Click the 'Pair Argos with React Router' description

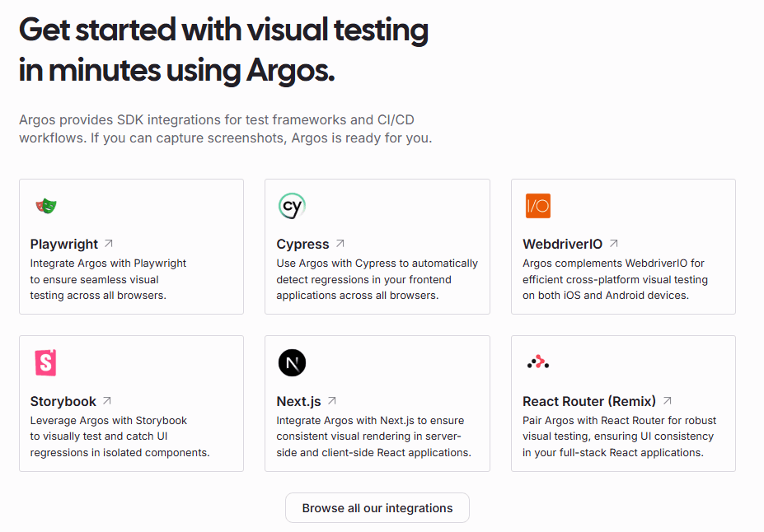click(x=619, y=436)
